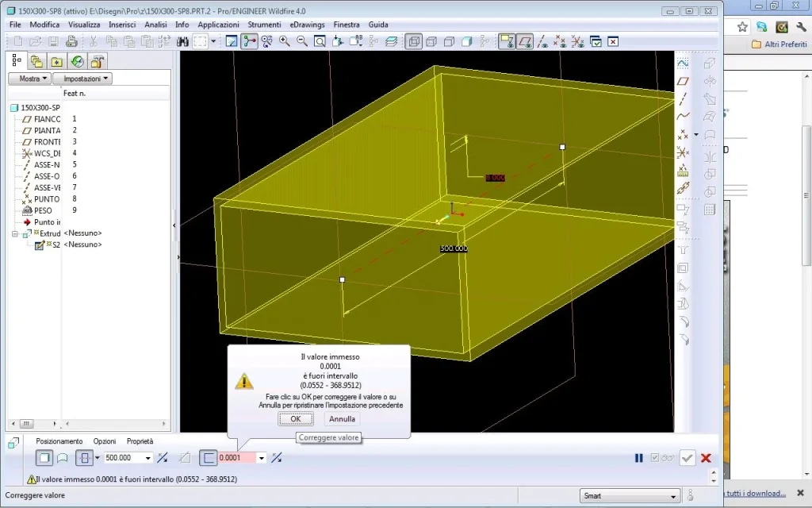Screen dimensions: 812x508
Task: Flip thickness side direction icon
Action: [277, 458]
